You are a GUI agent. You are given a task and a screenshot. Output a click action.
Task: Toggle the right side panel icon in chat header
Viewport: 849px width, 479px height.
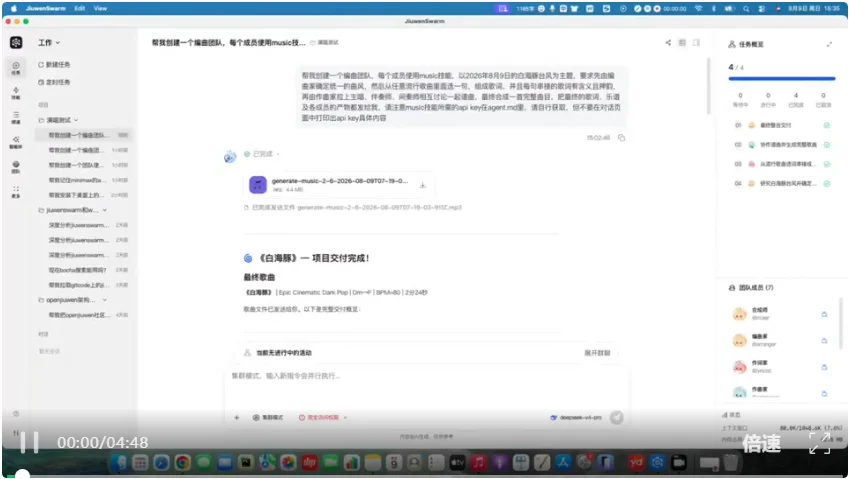click(696, 42)
